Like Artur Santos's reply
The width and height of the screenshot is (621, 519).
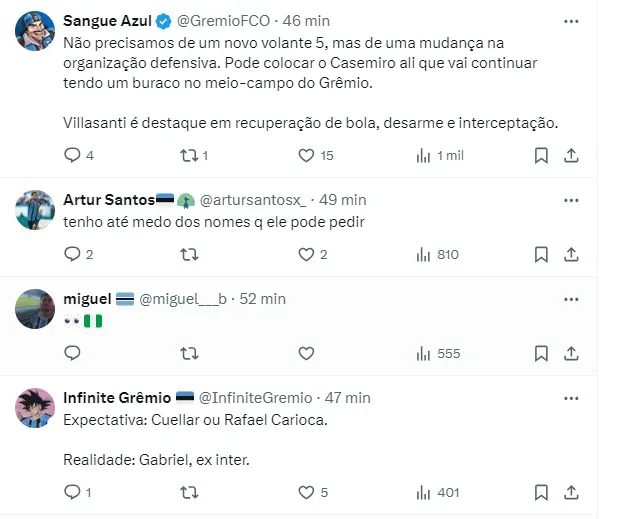pyautogui.click(x=308, y=254)
